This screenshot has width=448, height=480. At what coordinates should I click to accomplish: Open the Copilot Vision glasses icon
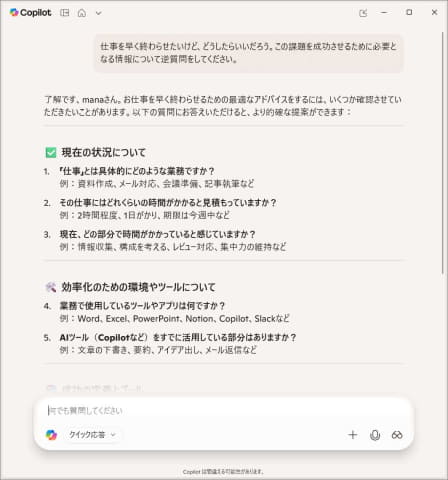tap(397, 435)
